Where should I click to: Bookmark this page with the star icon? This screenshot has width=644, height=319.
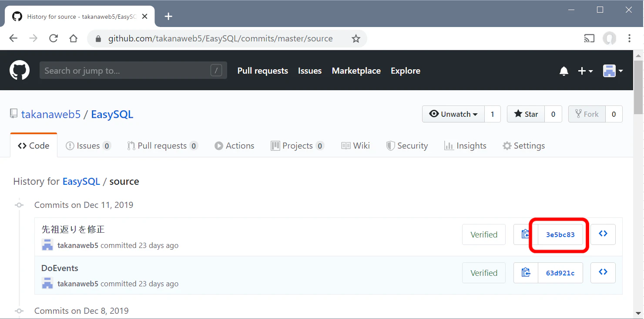(x=356, y=38)
